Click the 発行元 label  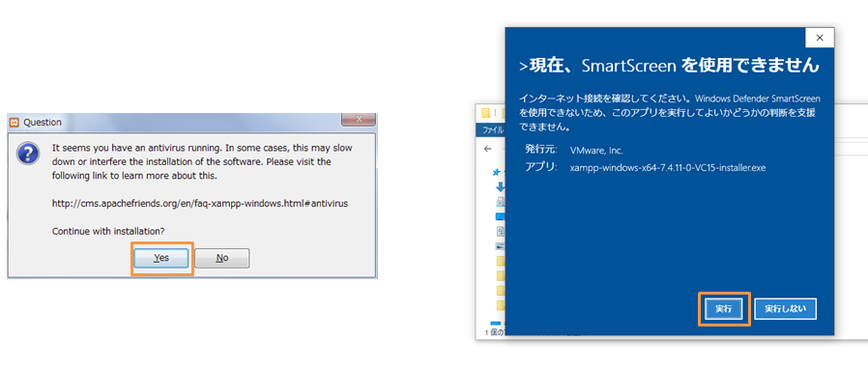pos(540,150)
